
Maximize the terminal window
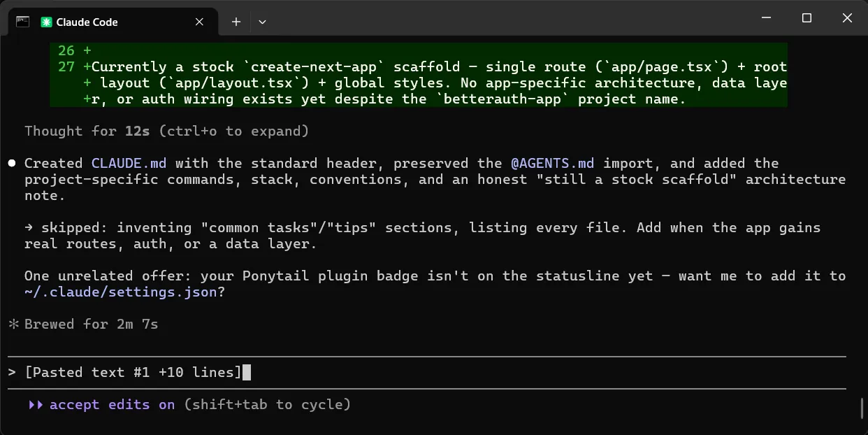(x=806, y=18)
